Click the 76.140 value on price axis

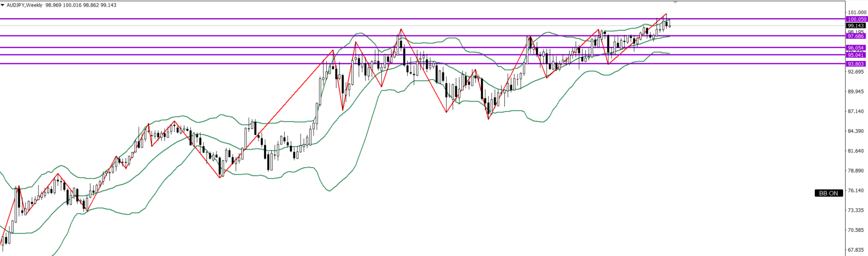click(856, 190)
